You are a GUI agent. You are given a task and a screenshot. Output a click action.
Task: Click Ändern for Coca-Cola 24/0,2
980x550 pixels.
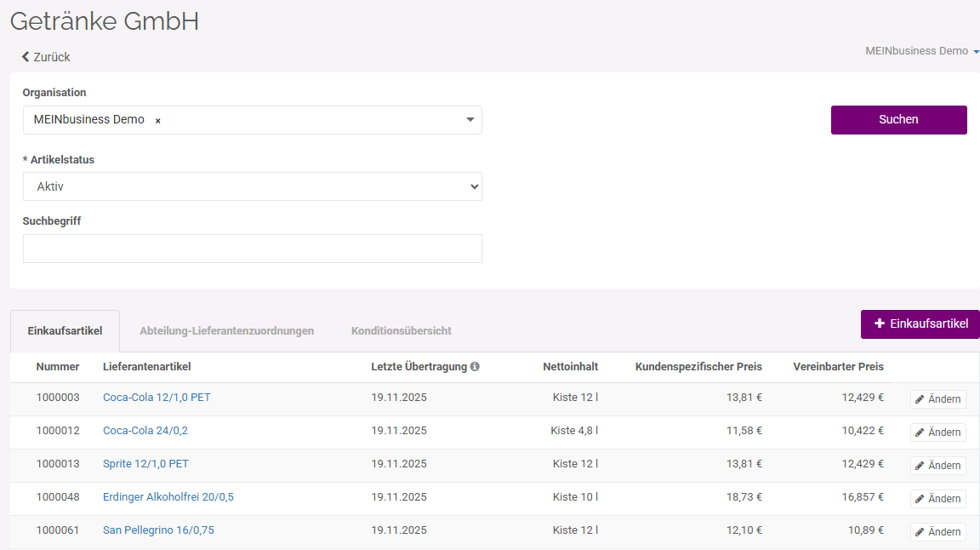tap(938, 433)
